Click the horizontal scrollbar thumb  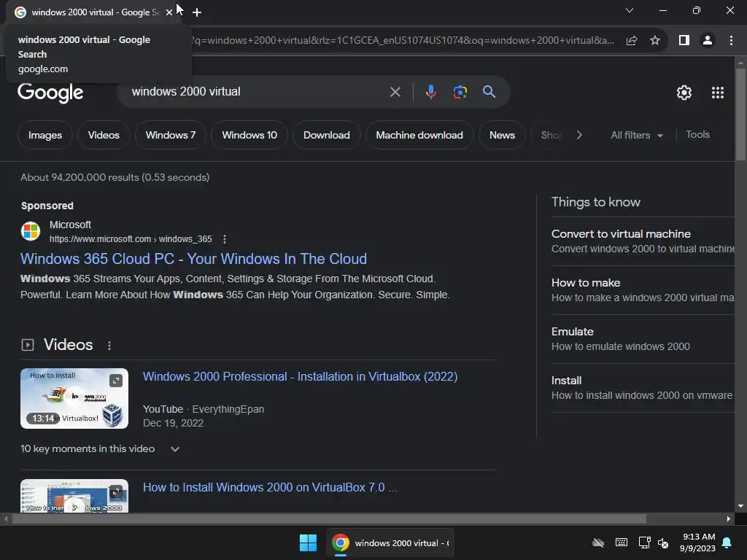point(329,519)
